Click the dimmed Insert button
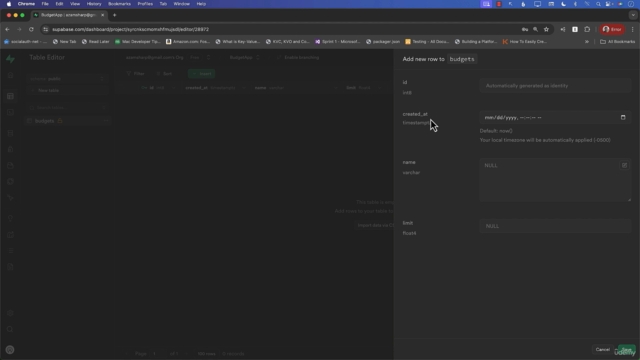Screen dimensions: 640x360 click(x=201, y=74)
